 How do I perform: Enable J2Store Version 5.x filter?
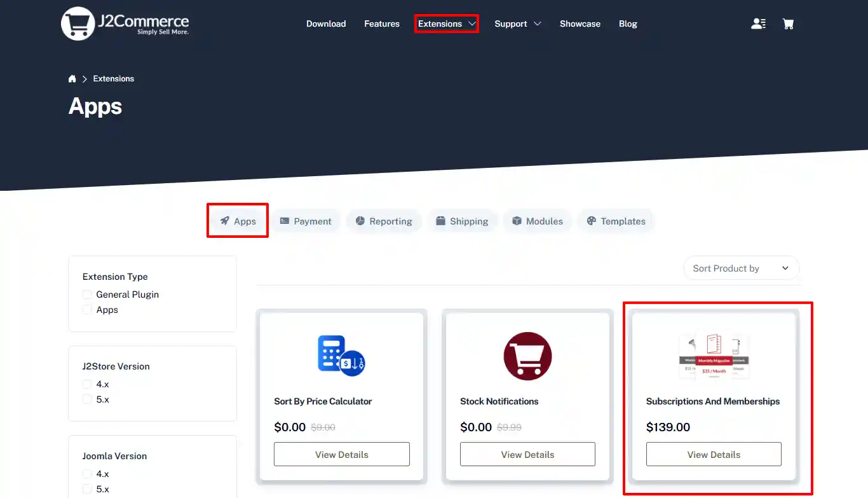(87, 399)
